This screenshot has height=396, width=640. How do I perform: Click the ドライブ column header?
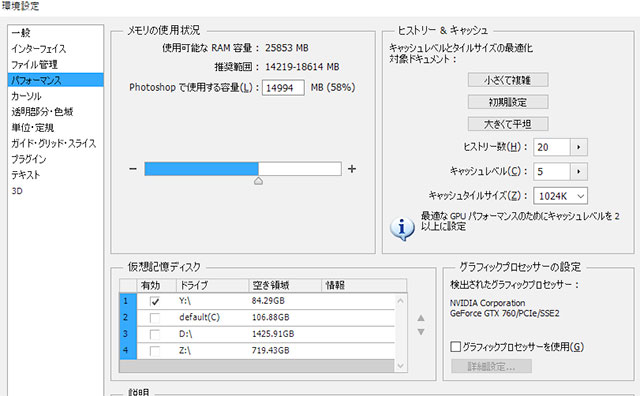pyautogui.click(x=213, y=285)
